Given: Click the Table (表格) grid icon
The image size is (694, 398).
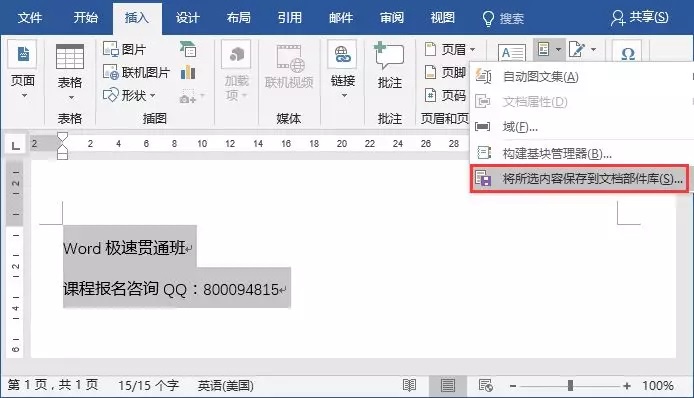Looking at the screenshot, I should (70, 57).
